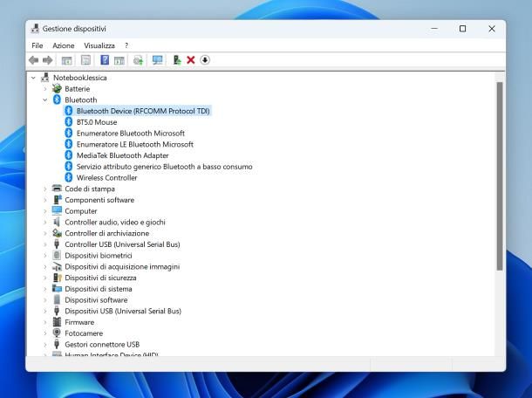
Task: Select Bluetooth Device (RFCOMM Protocol TDI)
Action: click(143, 111)
